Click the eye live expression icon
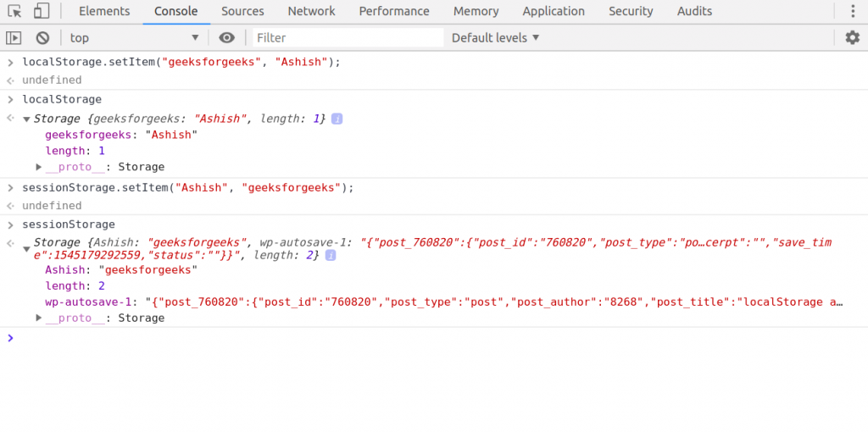868x432 pixels. [x=226, y=38]
